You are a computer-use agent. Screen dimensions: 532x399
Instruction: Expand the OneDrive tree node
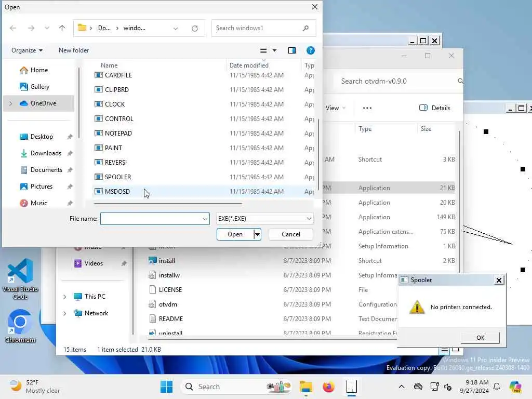11,103
